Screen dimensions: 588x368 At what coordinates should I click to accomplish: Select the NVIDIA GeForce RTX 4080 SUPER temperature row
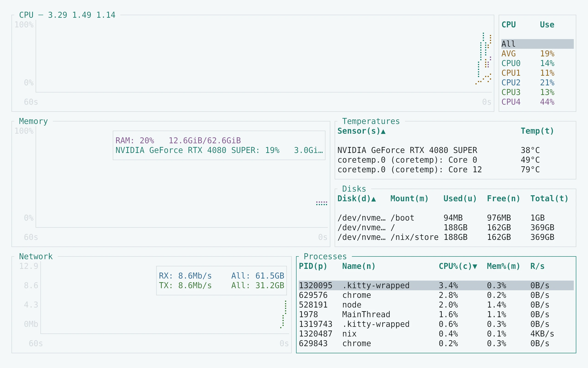455,150
